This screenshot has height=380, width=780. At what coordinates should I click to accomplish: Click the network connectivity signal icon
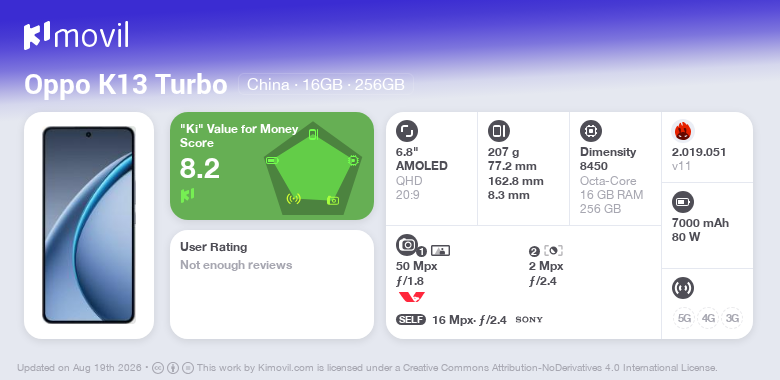pos(682,288)
